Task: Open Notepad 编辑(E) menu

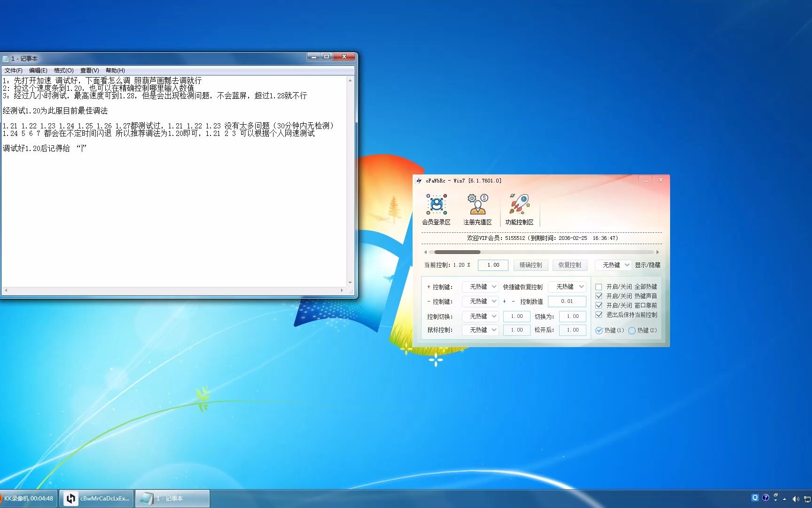Action: (x=38, y=71)
